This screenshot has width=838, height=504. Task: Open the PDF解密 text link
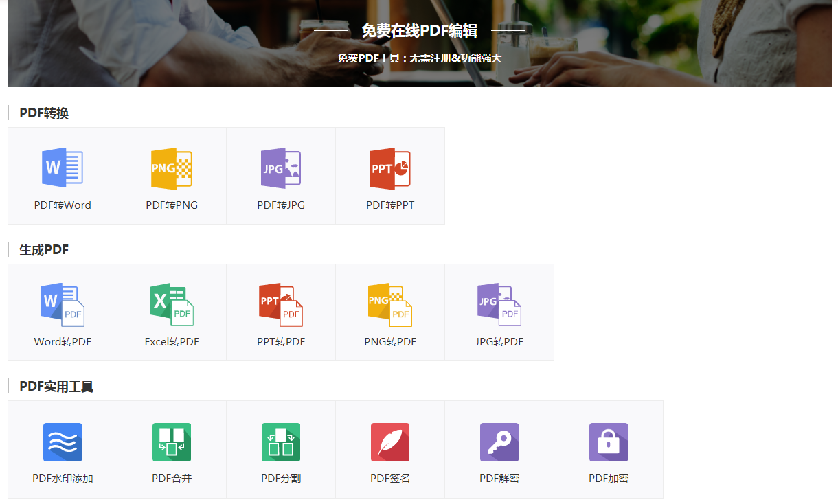(499, 478)
